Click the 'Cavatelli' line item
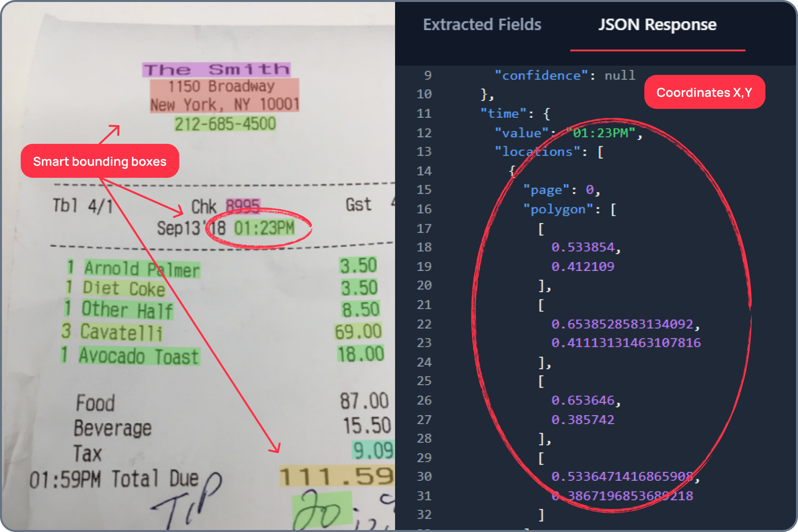Screen dimensions: 798x532 121,332
